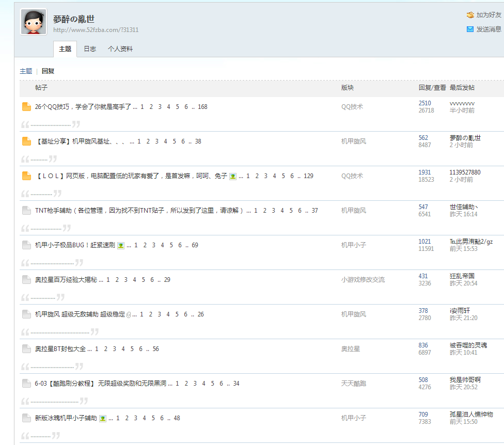Image resolution: width=504 pixels, height=445 pixels.
Task: Open the 小游戏修改交流 forum section
Action: click(x=363, y=280)
